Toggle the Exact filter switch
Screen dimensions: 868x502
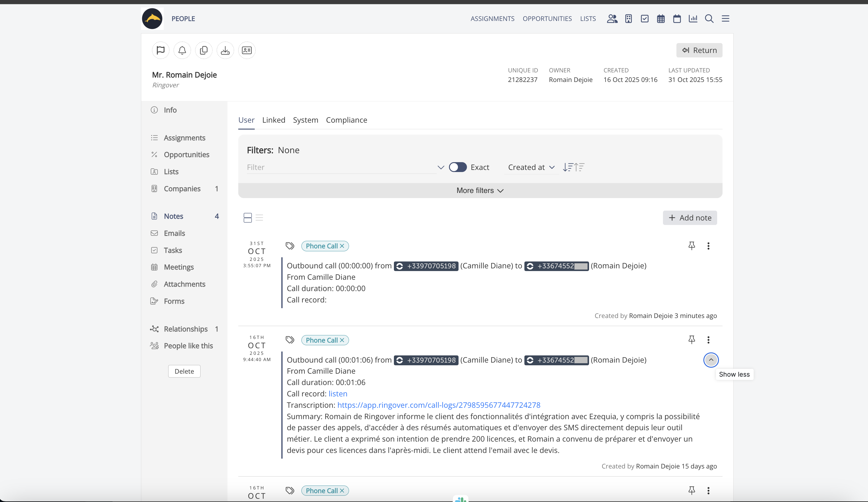tap(457, 167)
